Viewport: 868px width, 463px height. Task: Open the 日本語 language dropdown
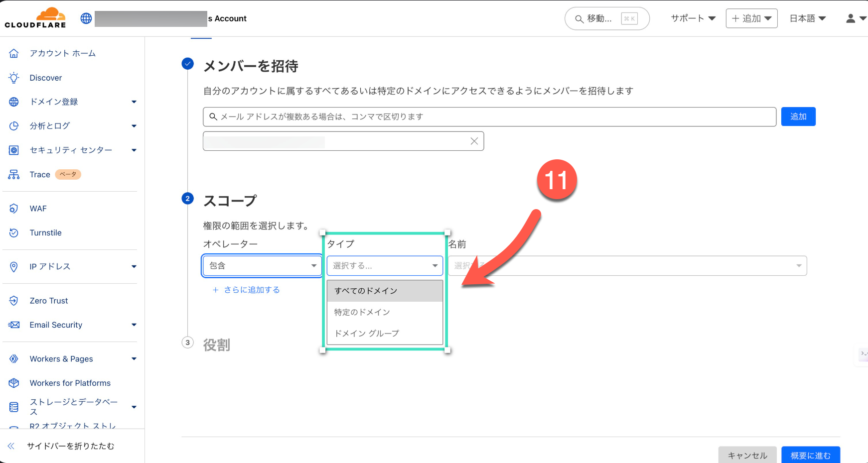click(807, 18)
